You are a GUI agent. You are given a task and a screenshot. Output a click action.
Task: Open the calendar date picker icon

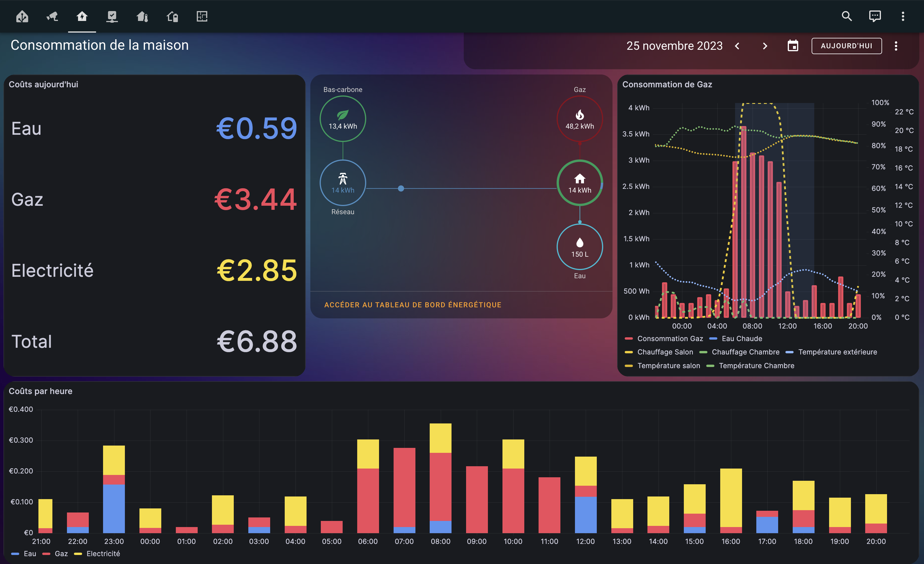(x=793, y=46)
